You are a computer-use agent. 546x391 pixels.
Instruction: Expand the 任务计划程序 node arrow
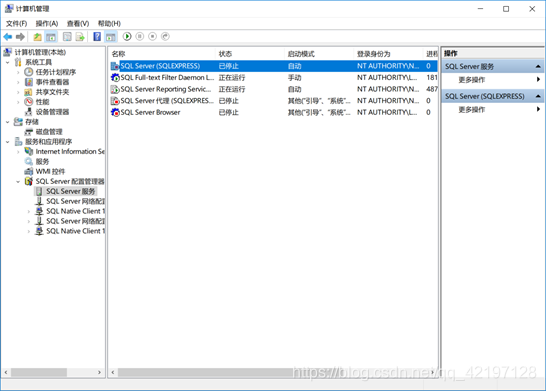pyautogui.click(x=18, y=72)
